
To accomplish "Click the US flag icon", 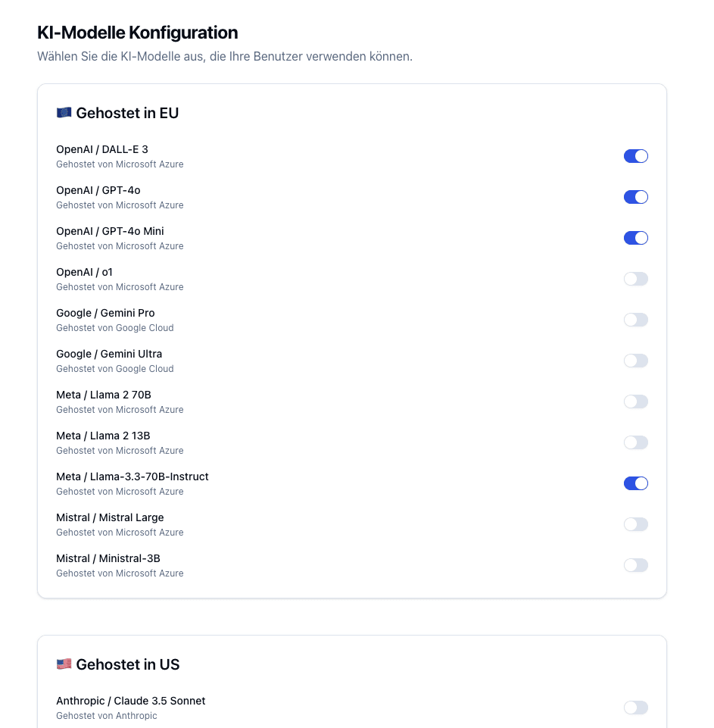I will 64,664.
